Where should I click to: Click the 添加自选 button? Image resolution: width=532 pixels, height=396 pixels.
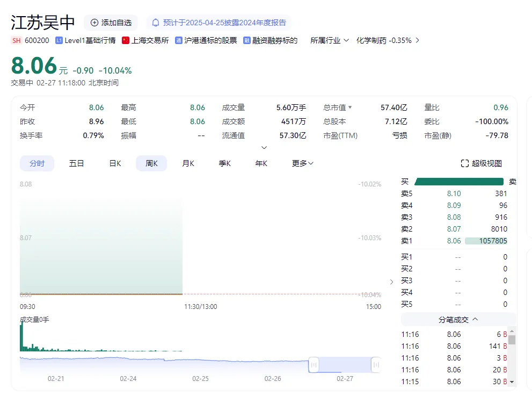111,23
